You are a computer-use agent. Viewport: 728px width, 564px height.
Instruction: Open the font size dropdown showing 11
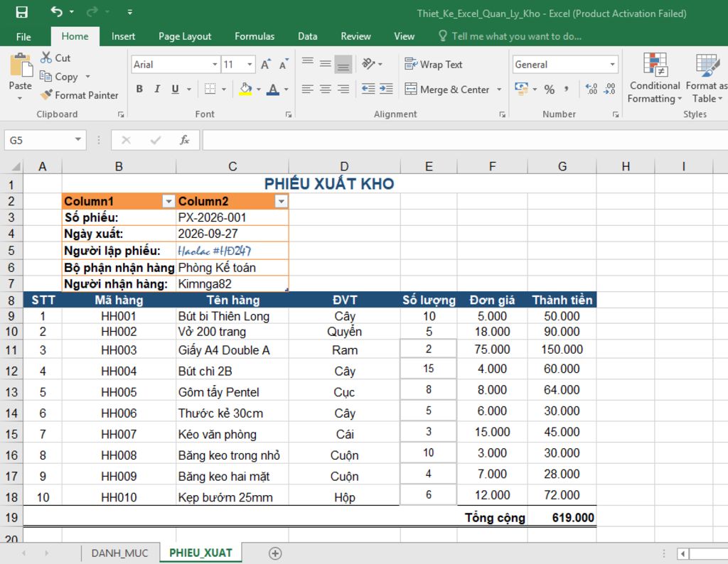pyautogui.click(x=250, y=65)
